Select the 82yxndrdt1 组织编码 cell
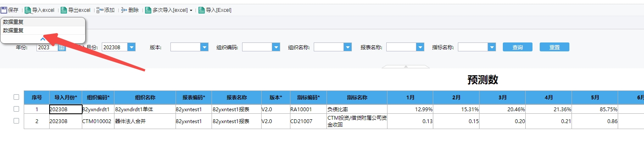The image size is (644, 166). 98,109
